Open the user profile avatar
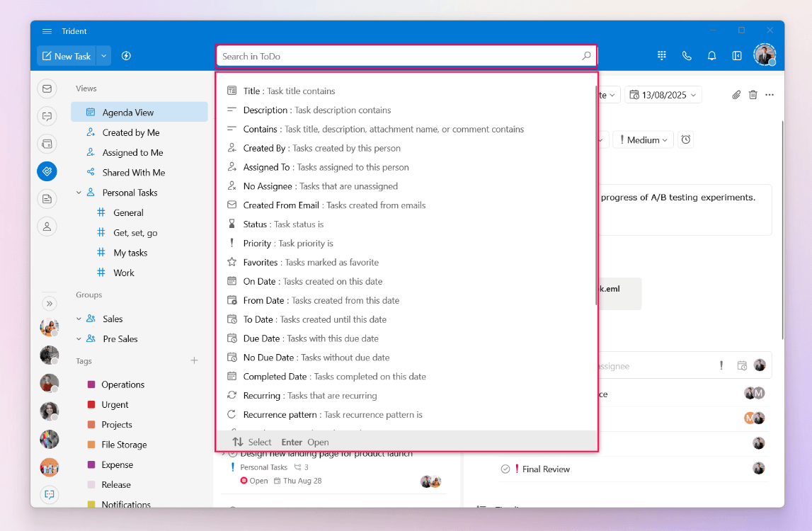Image resolution: width=812 pixels, height=531 pixels. (x=765, y=55)
